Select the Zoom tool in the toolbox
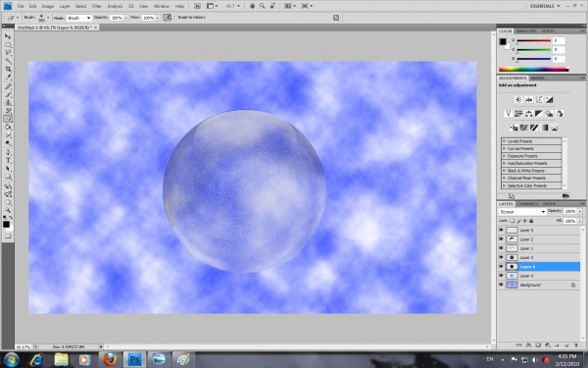Viewport: 588px width, 368px height. 8,210
